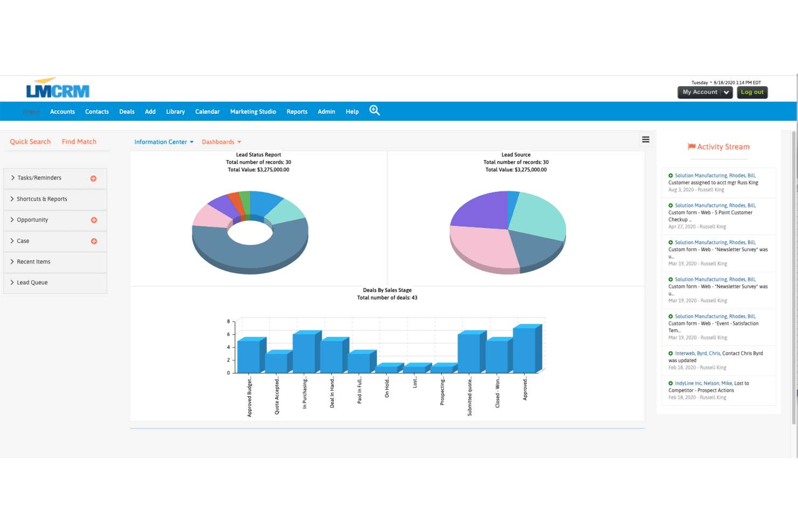Add a new Case with the plus icon
The image size is (798, 532).
pos(94,241)
